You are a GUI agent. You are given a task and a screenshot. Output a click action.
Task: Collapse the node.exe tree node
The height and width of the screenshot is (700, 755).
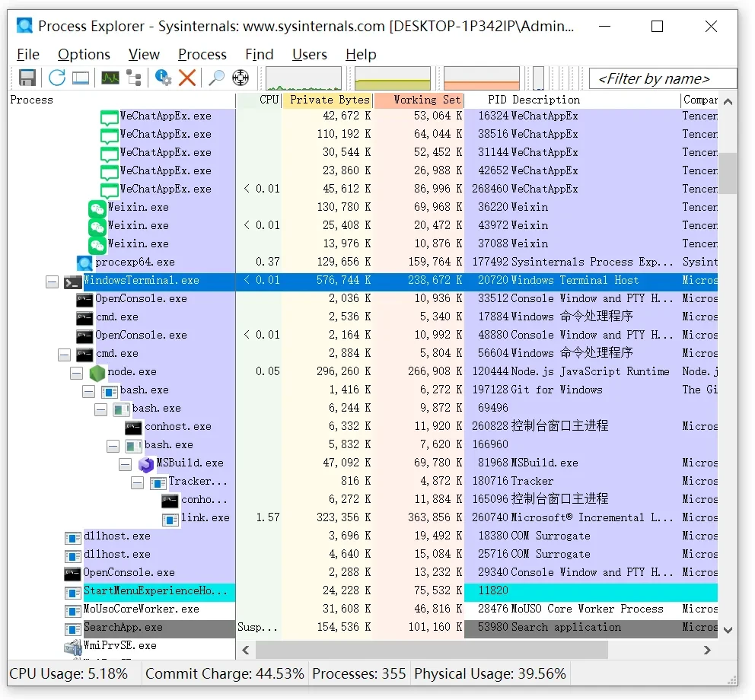point(76,373)
